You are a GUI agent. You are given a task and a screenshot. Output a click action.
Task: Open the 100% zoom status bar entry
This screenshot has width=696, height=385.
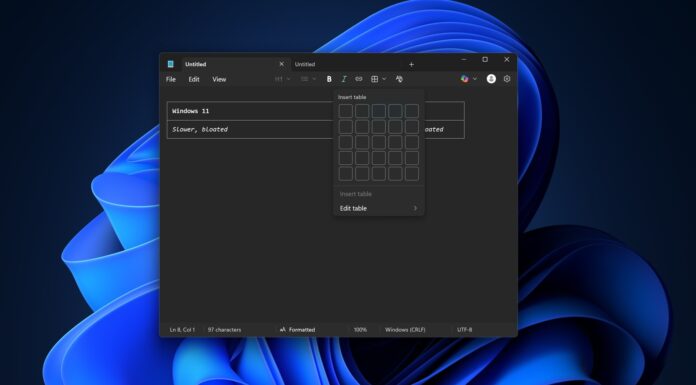click(x=360, y=330)
